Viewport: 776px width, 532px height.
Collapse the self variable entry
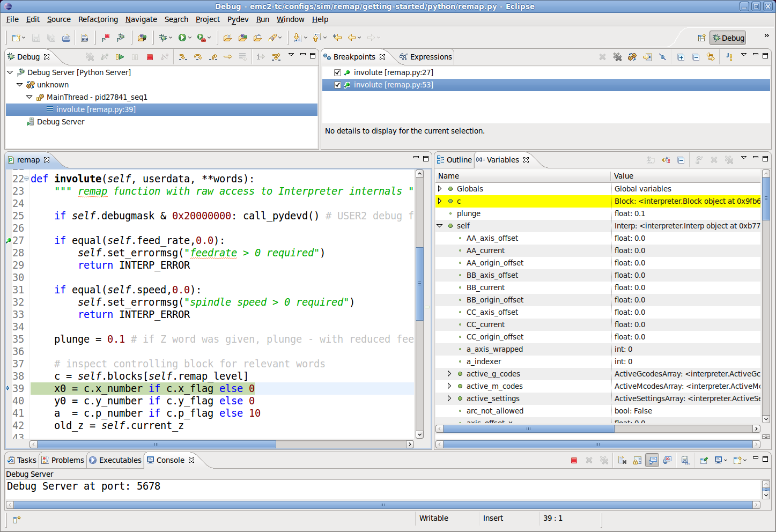440,226
